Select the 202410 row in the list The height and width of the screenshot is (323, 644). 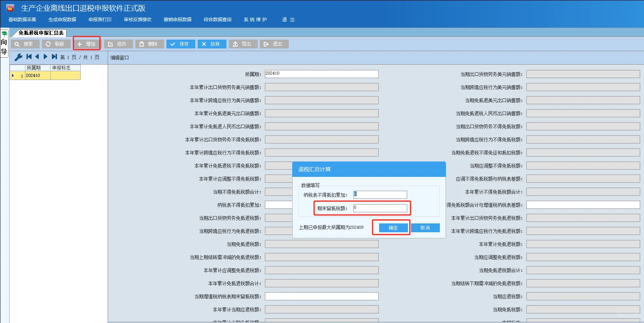[45, 76]
